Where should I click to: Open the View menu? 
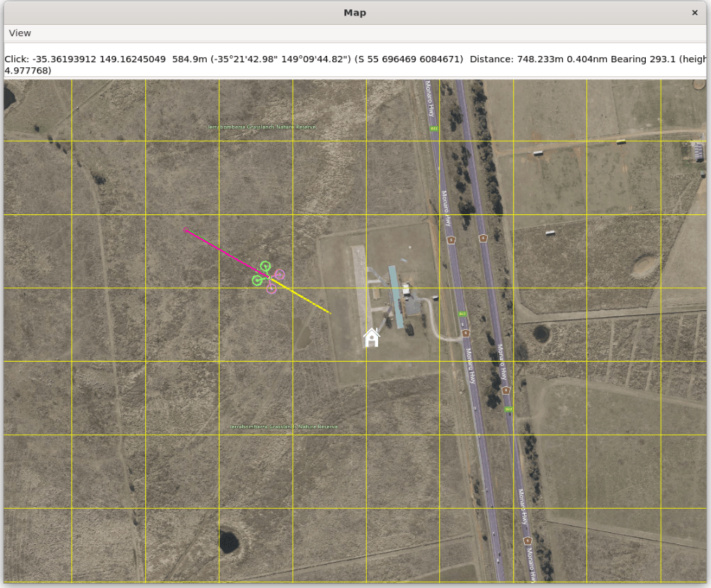tap(20, 33)
